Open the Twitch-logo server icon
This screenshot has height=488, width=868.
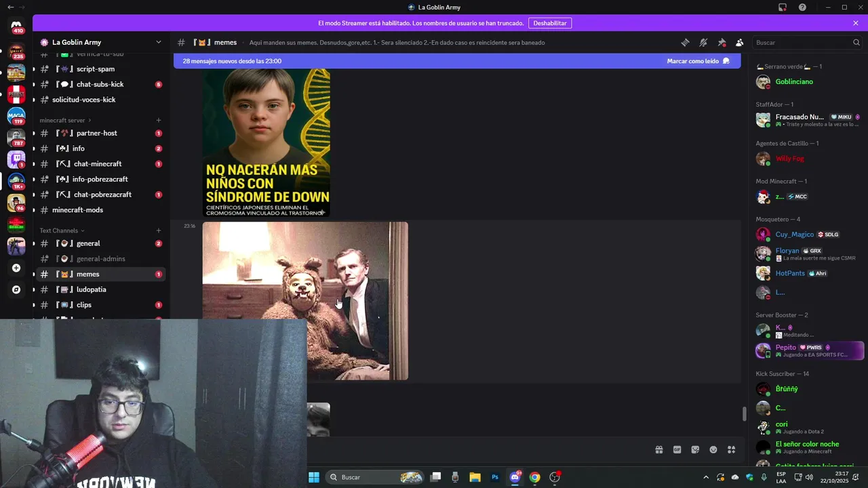16,159
